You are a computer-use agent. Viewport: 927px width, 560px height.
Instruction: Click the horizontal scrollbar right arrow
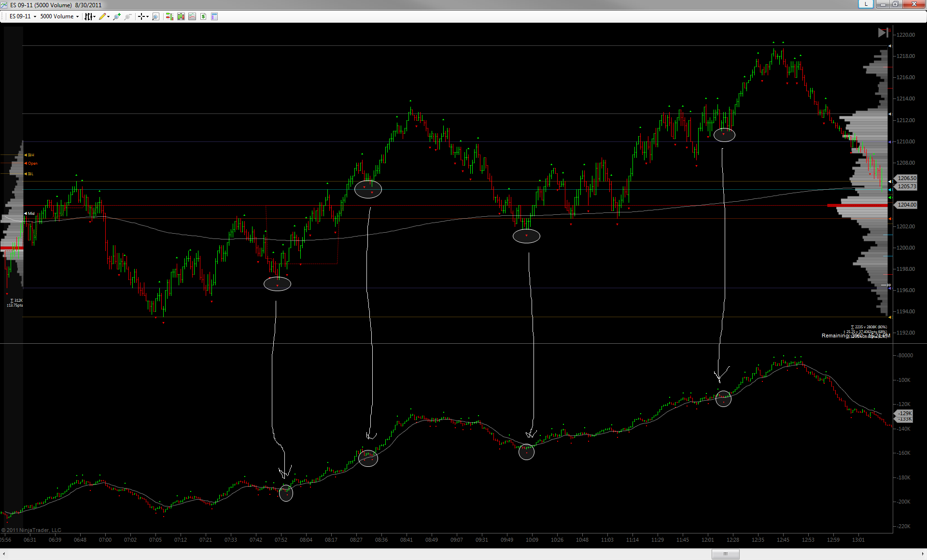(x=923, y=554)
